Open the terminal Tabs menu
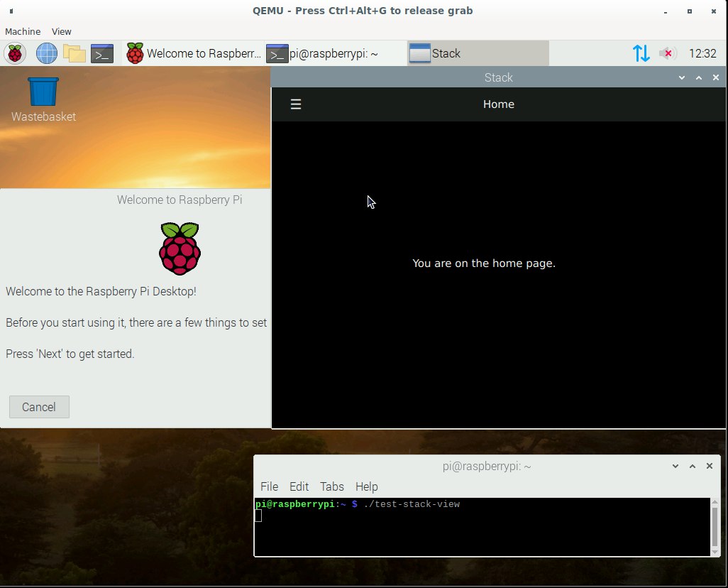The width and height of the screenshot is (728, 588). (332, 486)
